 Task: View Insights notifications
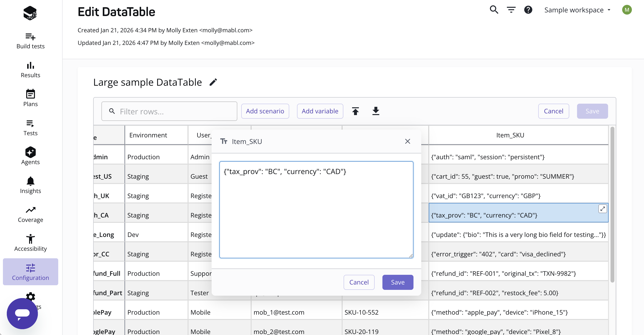[31, 185]
